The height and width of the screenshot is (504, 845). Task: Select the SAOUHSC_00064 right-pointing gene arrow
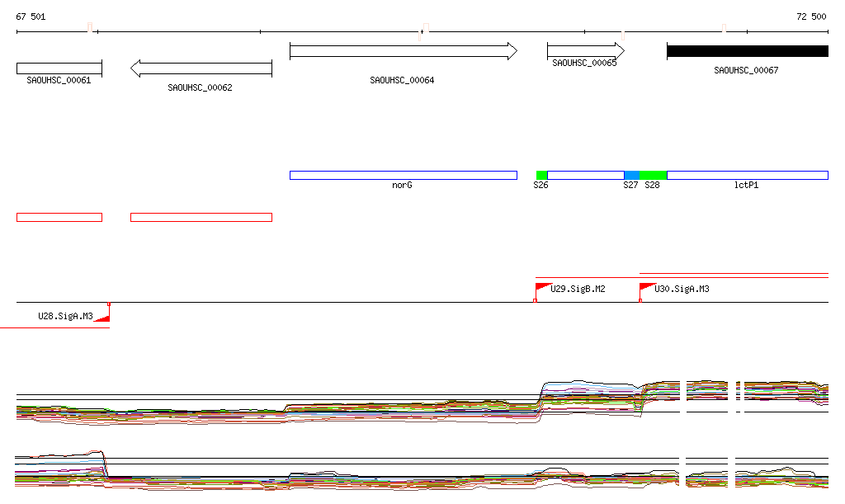pos(404,51)
